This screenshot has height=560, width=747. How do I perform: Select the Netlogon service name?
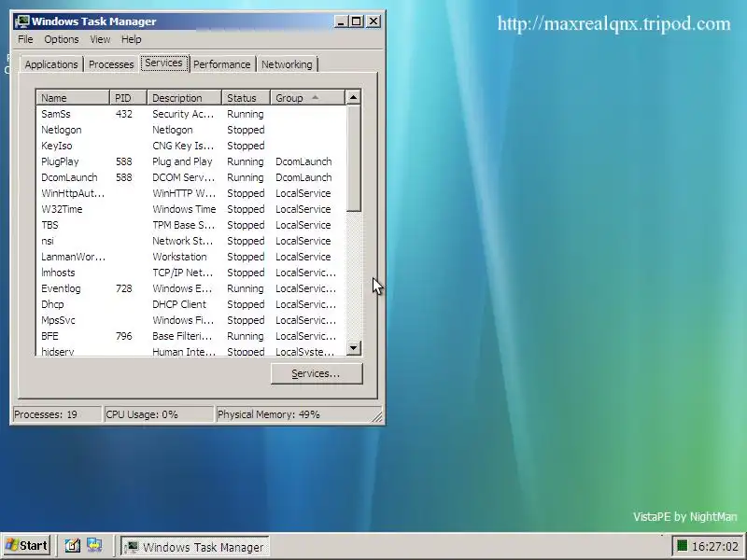pyautogui.click(x=62, y=130)
